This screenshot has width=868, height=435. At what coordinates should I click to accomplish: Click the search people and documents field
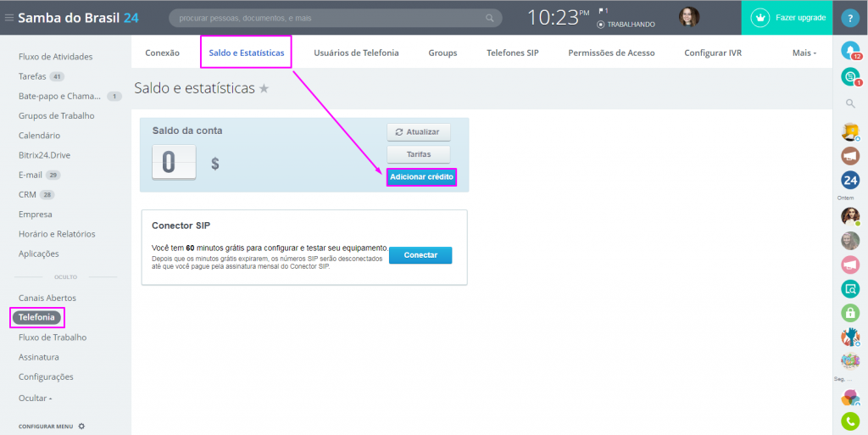(x=336, y=19)
